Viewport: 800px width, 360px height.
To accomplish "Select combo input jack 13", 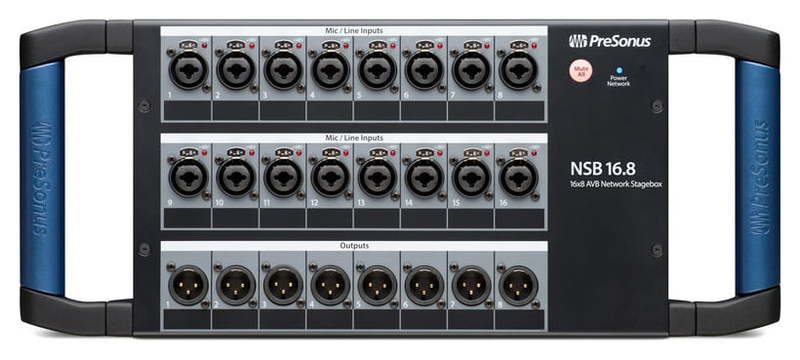I will (x=378, y=178).
